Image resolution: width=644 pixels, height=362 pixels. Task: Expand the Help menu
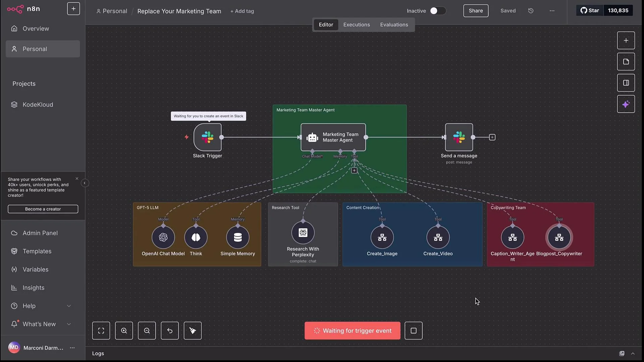coord(43,306)
